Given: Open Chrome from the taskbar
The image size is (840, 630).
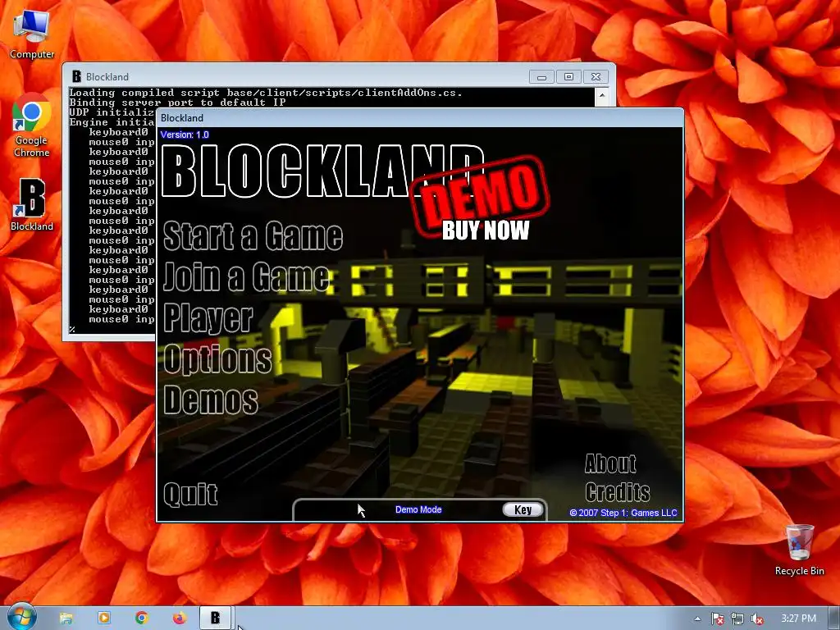Looking at the screenshot, I should 141,619.
